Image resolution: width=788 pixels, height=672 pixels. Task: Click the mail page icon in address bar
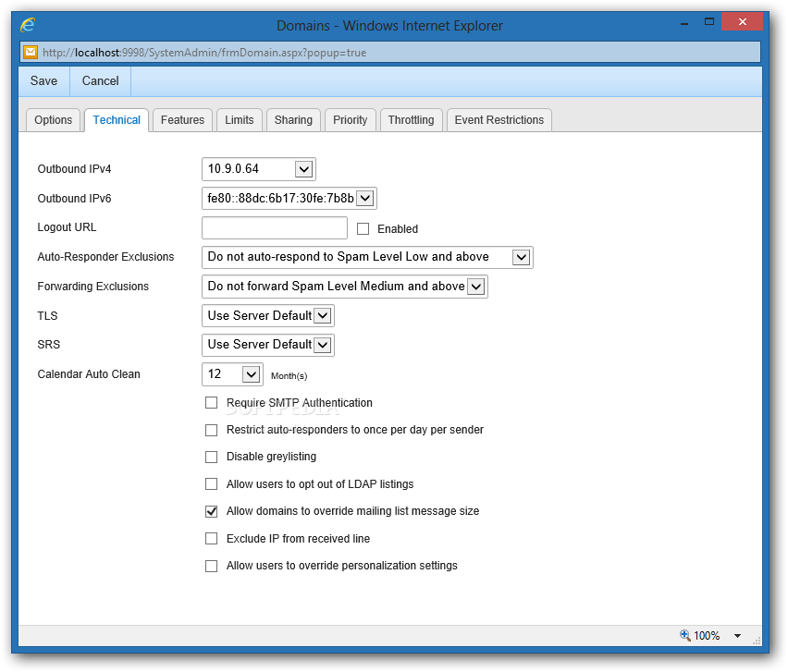(x=31, y=53)
